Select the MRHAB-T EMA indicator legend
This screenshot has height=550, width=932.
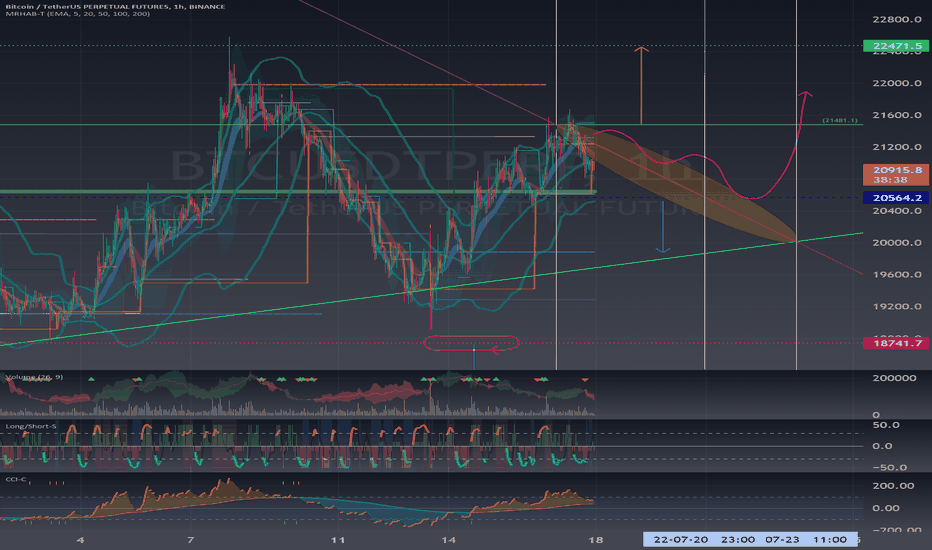77,14
